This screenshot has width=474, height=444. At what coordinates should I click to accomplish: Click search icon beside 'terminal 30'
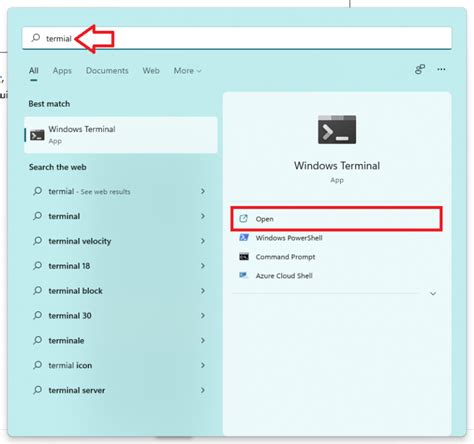(37, 315)
